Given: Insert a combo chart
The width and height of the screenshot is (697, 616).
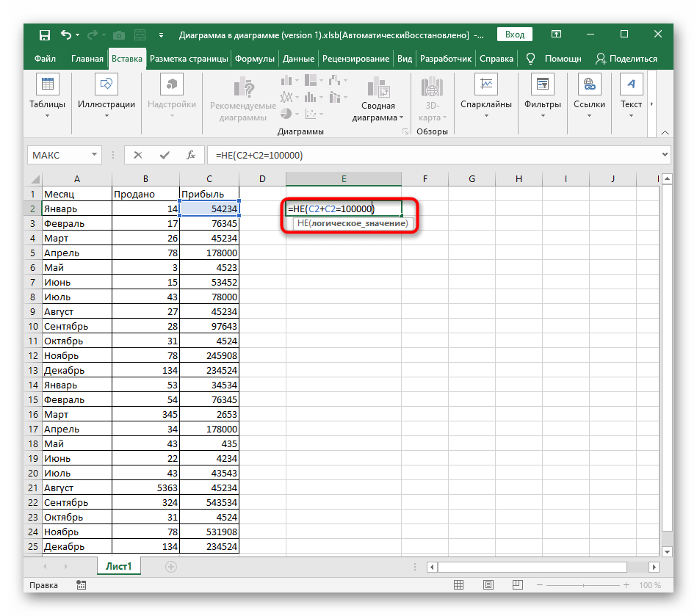Looking at the screenshot, I should click(x=338, y=97).
